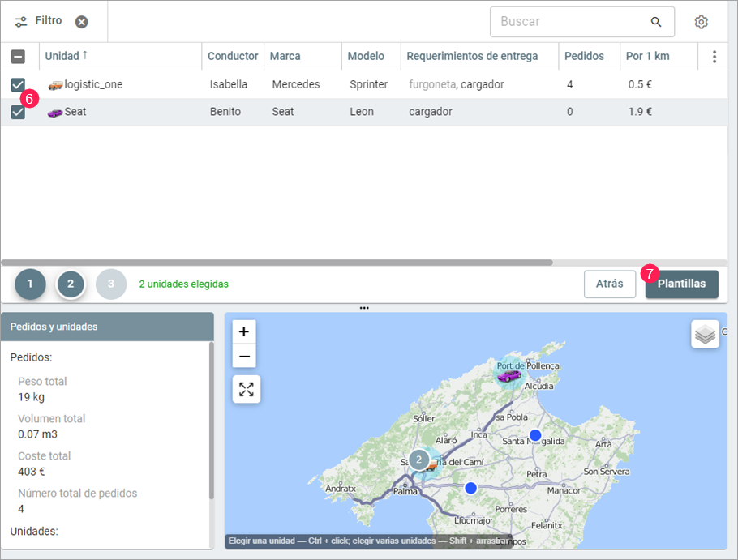Click the cluster marker labeled 2 on map

pyautogui.click(x=418, y=460)
